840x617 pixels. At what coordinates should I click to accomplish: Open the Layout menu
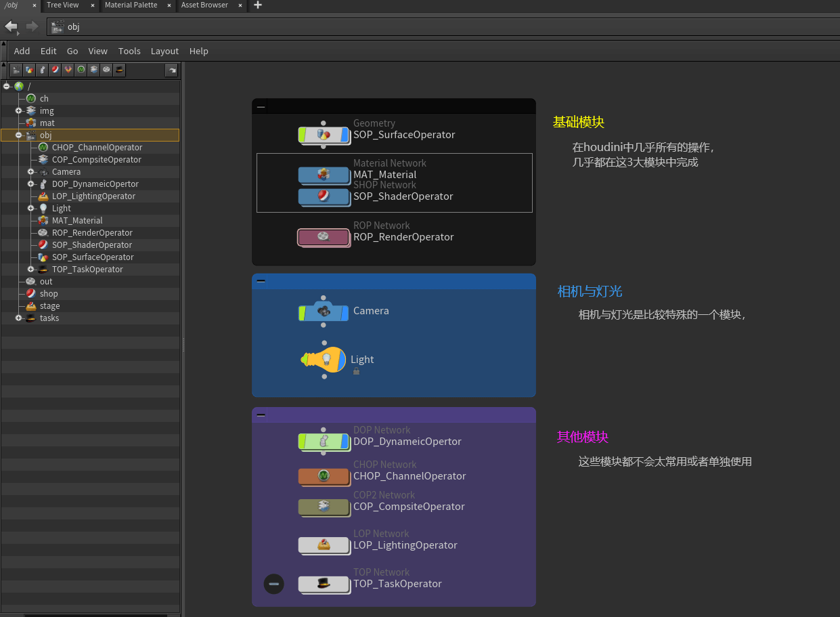click(164, 51)
